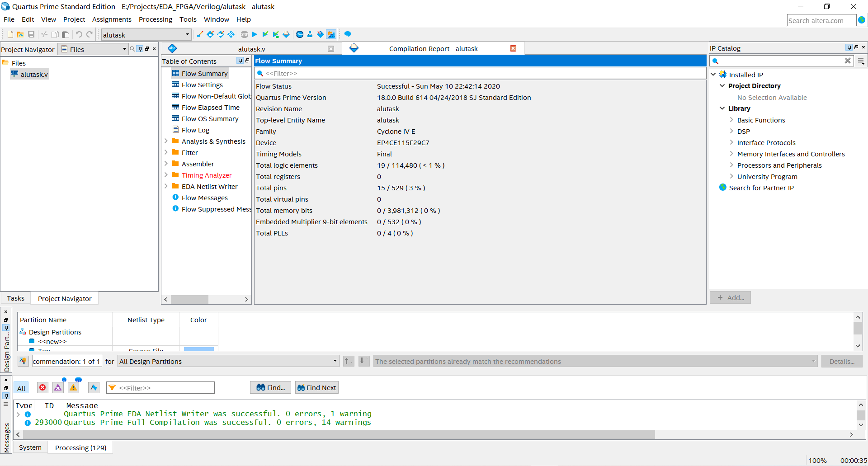The height and width of the screenshot is (466, 868).
Task: Click the Stop Processing icon
Action: [244, 34]
